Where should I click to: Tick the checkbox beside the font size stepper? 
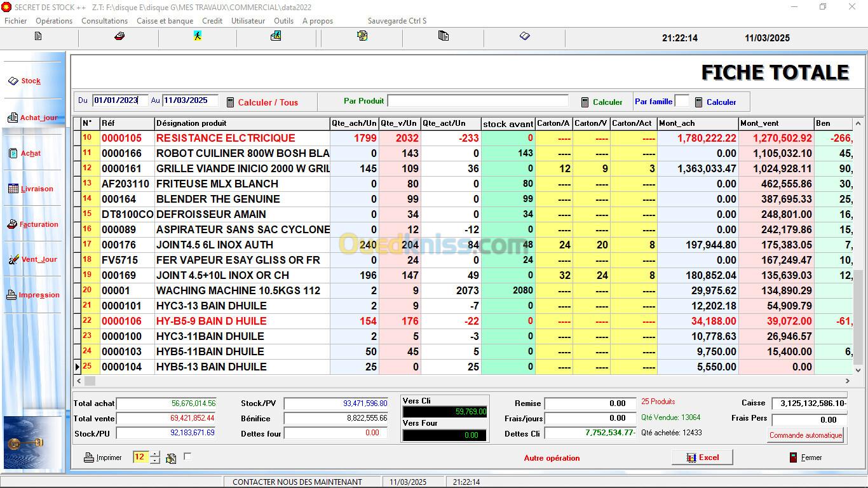coord(187,456)
